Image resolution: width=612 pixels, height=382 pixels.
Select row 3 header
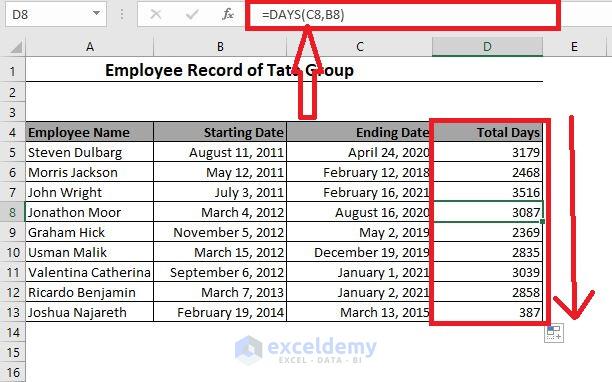(x=12, y=112)
